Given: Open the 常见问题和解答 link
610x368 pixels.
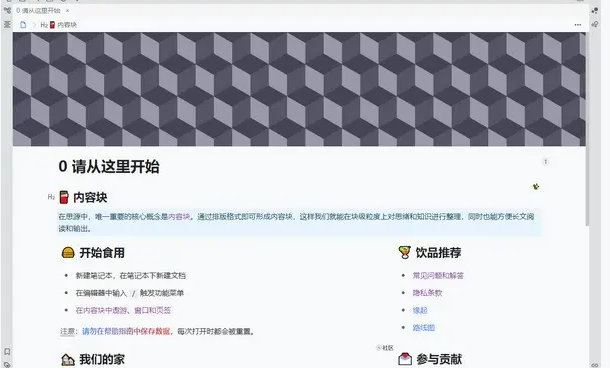Looking at the screenshot, I should click(x=438, y=276).
